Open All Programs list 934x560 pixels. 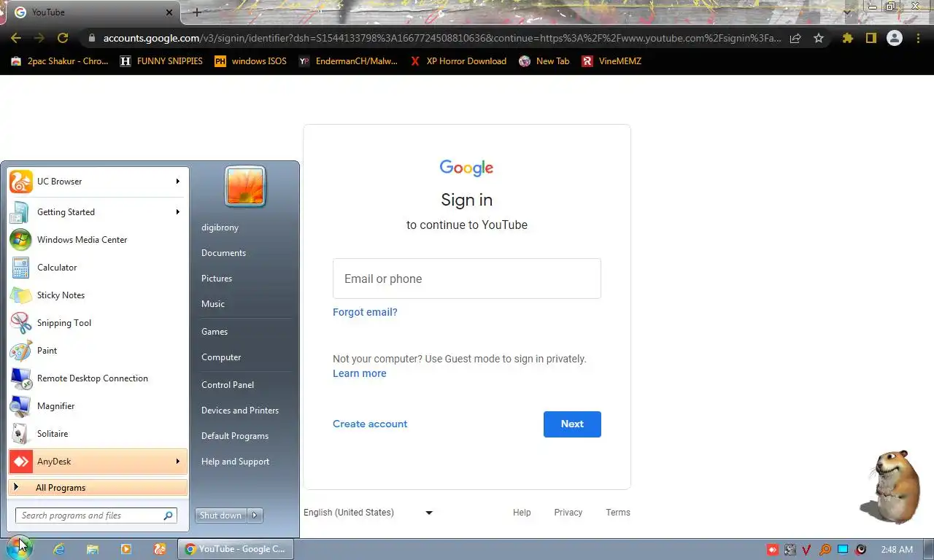(98, 488)
